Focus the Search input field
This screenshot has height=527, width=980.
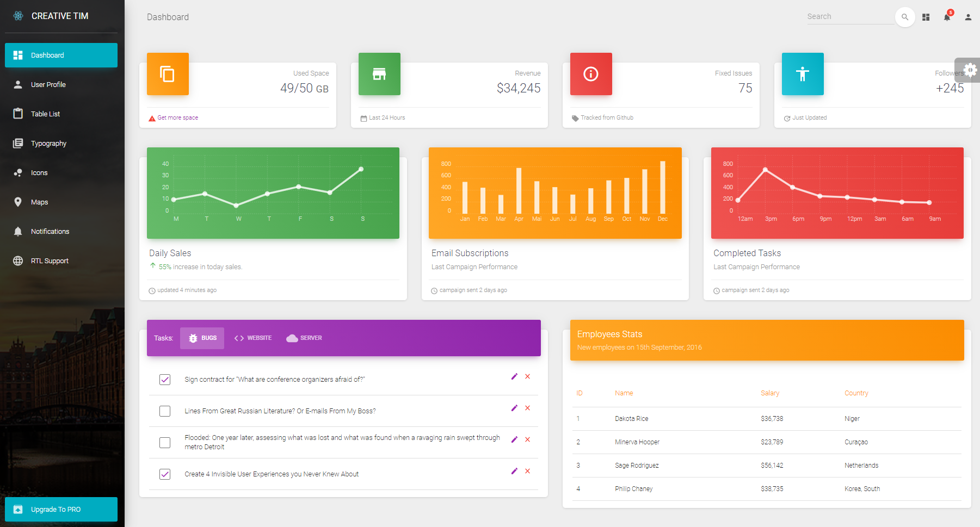point(850,17)
